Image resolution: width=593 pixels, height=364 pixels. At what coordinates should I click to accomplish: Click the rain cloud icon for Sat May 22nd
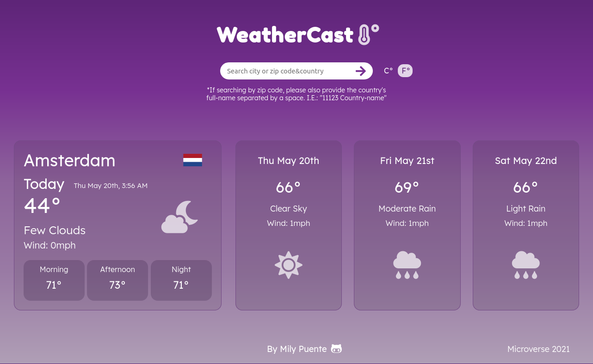coord(525,265)
